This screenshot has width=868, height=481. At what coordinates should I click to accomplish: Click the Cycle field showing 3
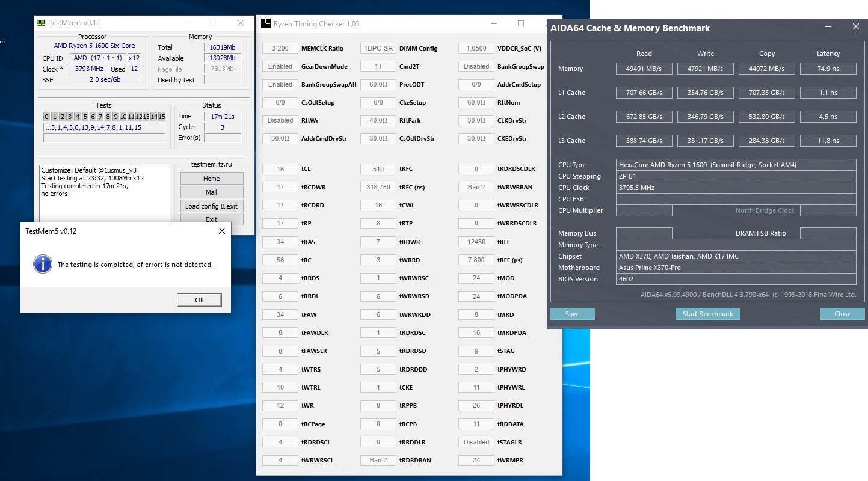(x=223, y=127)
